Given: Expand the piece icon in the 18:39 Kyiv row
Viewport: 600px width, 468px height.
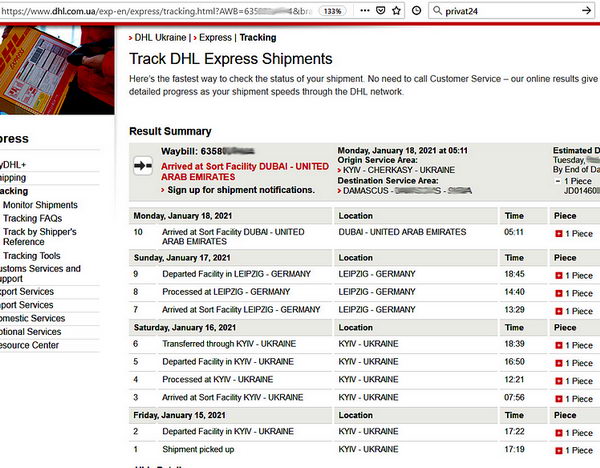Looking at the screenshot, I should (558, 345).
